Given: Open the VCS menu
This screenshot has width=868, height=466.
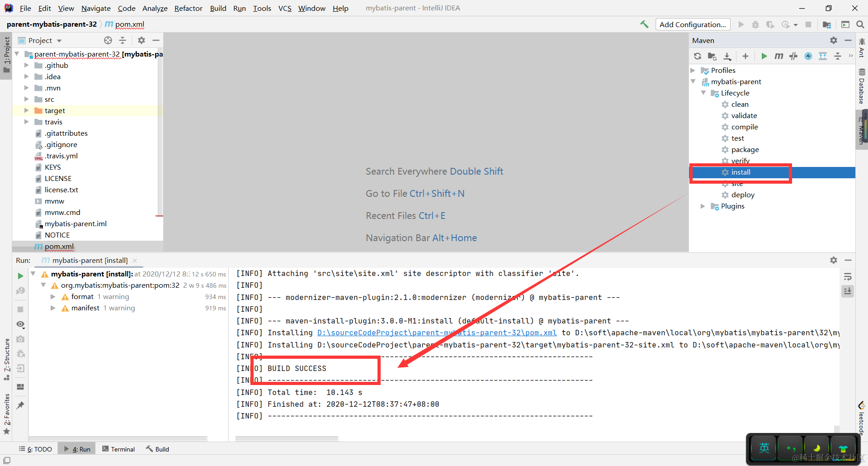Looking at the screenshot, I should (285, 8).
